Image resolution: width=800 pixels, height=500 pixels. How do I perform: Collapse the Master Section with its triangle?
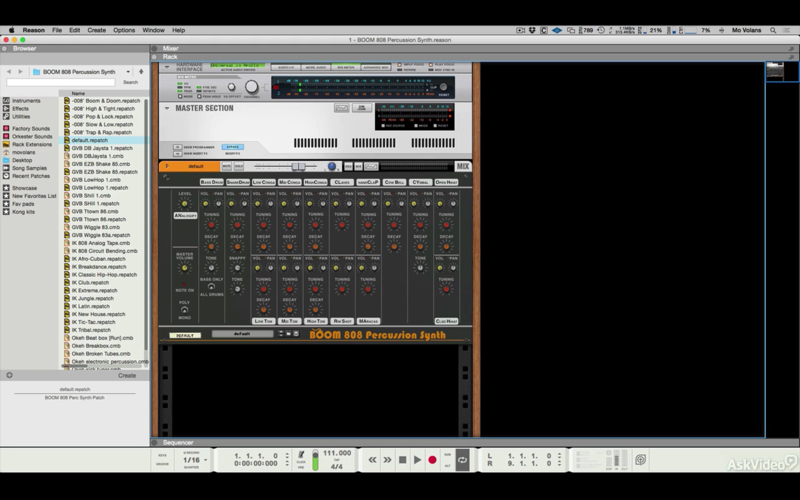pyautogui.click(x=167, y=108)
